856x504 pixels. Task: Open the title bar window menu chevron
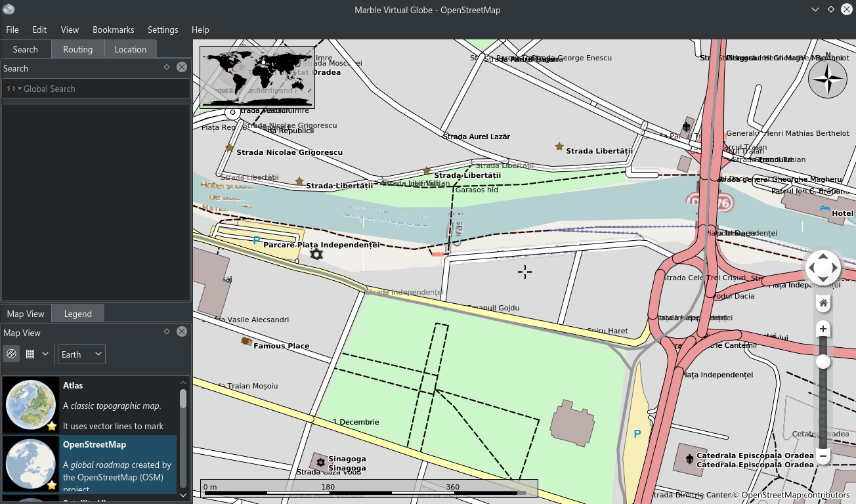pyautogui.click(x=815, y=9)
